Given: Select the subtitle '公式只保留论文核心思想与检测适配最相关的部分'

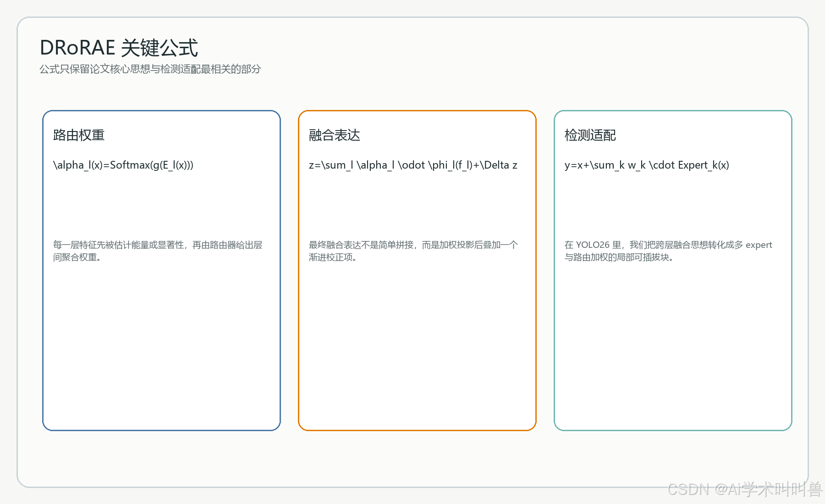Looking at the screenshot, I should coord(150,69).
